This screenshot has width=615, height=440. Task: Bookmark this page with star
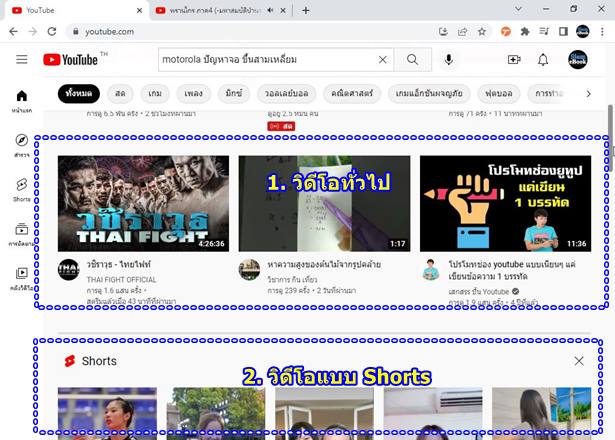pyautogui.click(x=482, y=31)
